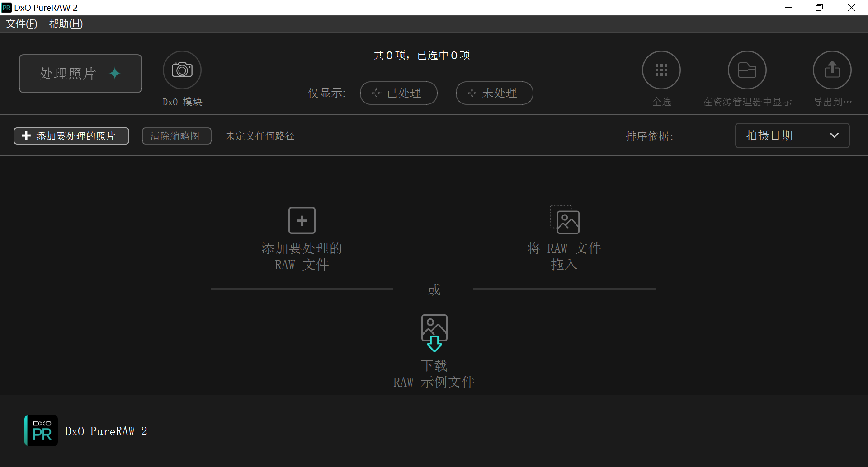Open the 文件(F) menu
Screen dimensions: 868x467
(x=21, y=24)
